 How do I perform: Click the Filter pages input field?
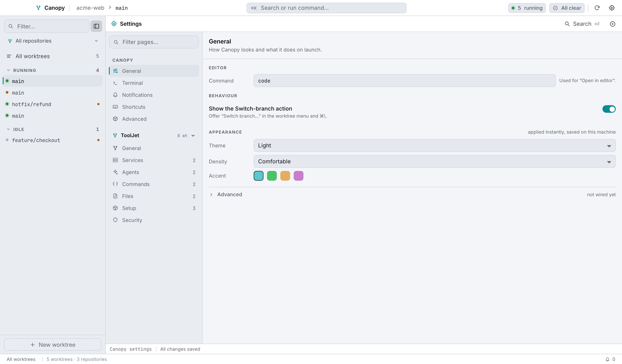154,42
